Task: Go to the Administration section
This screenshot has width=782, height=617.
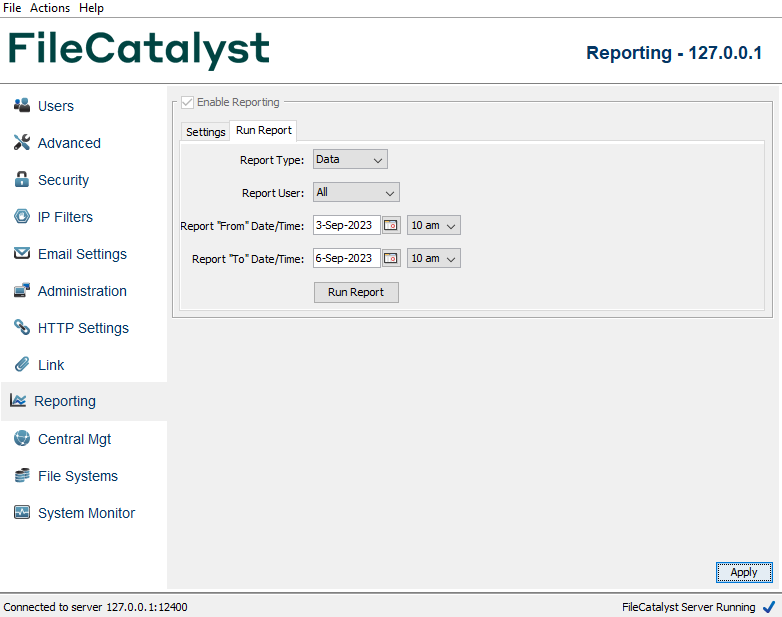Action: 82,291
